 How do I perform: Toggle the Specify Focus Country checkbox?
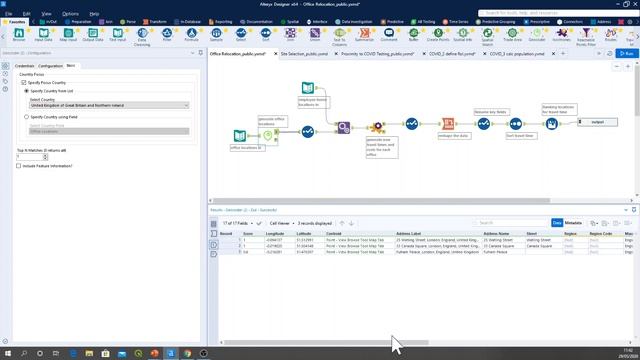pyautogui.click(x=24, y=82)
